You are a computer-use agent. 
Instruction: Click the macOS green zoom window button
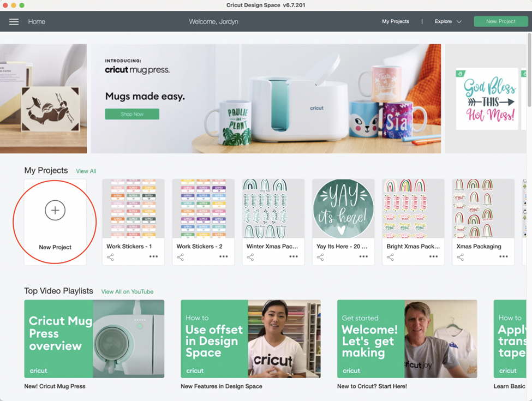tap(22, 5)
